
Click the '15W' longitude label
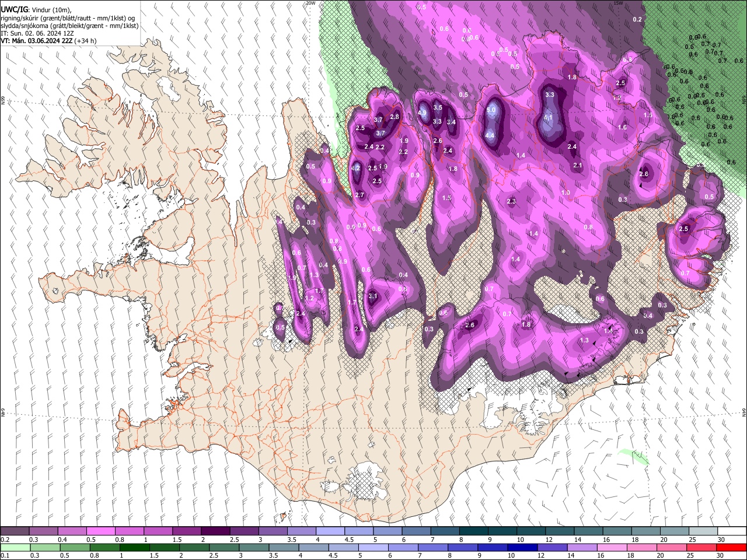click(619, 3)
